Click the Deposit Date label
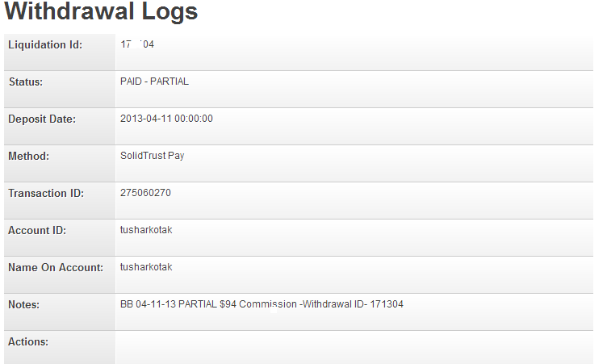The image size is (607, 364). 42,119
